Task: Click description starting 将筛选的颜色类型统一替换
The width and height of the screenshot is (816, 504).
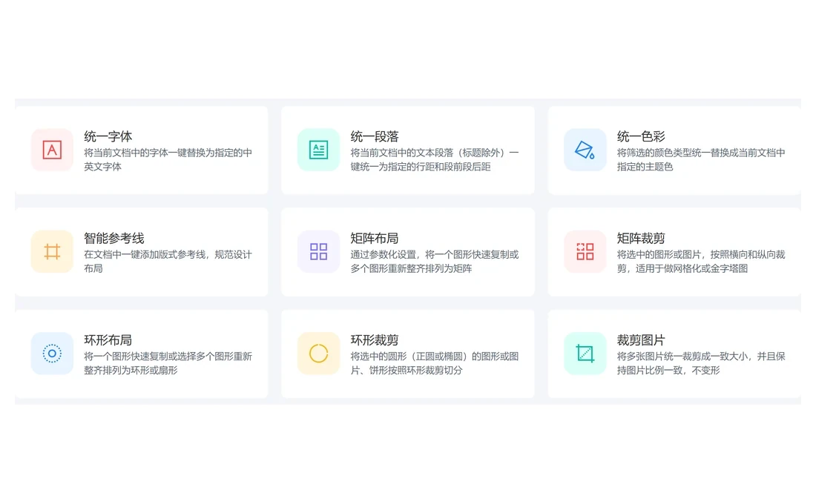Action: tap(701, 159)
